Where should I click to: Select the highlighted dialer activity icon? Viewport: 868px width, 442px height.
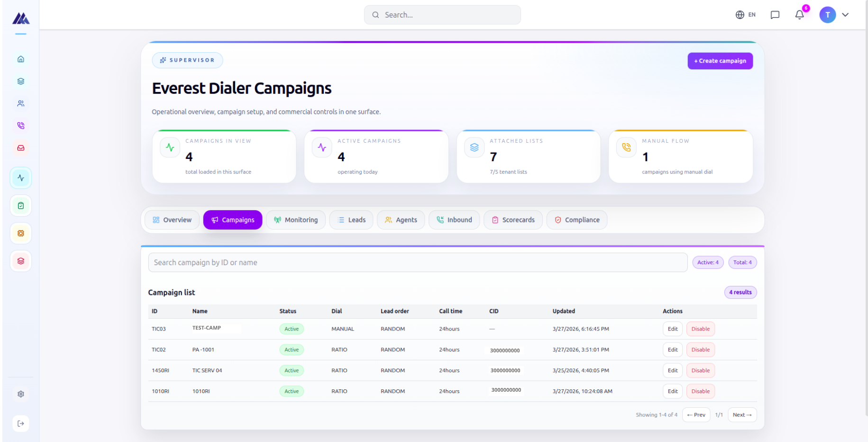pos(20,178)
